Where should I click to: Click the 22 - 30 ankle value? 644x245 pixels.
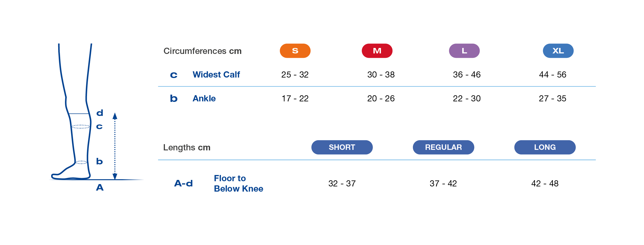coord(467,99)
